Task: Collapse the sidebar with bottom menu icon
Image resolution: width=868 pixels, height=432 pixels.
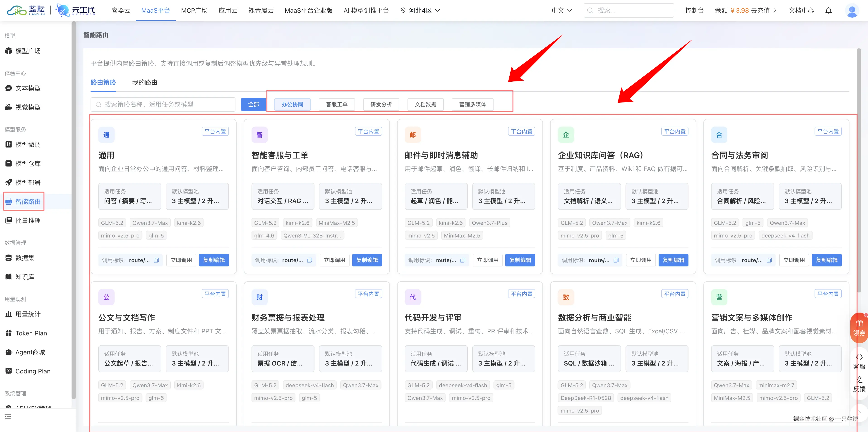Action: 8,417
